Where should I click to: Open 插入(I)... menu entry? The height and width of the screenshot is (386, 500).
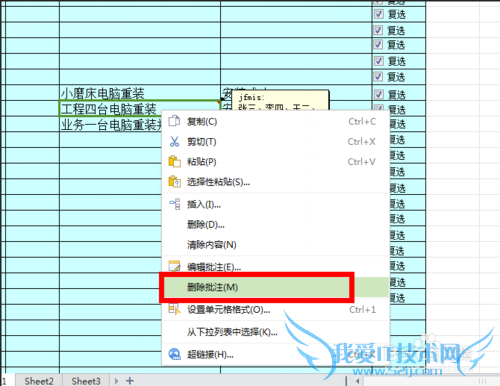(x=276, y=204)
